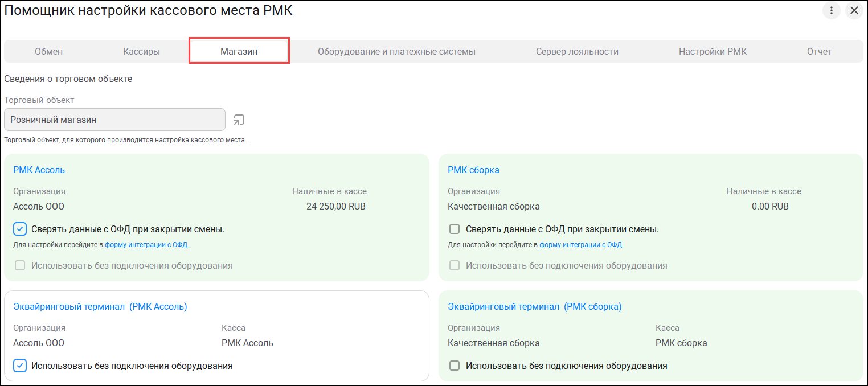Open Эквайринговый терминал (РМК сборка) link
This screenshot has width=868, height=386.
point(535,307)
